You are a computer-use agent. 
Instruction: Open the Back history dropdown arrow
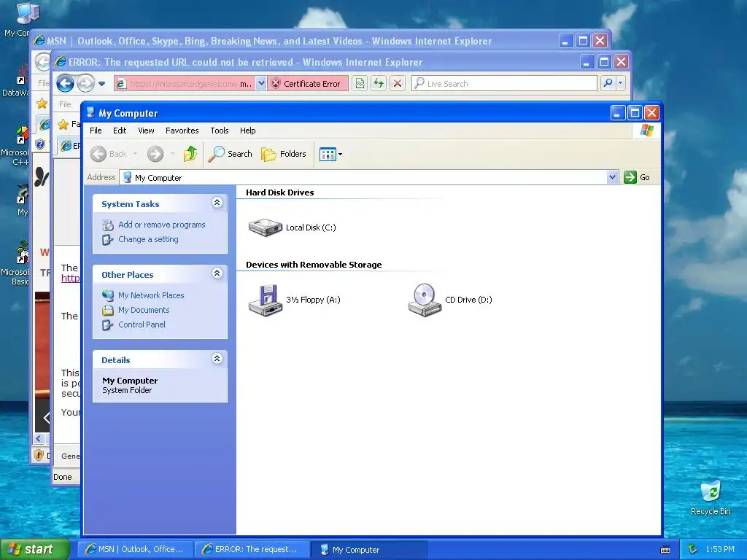point(135,154)
